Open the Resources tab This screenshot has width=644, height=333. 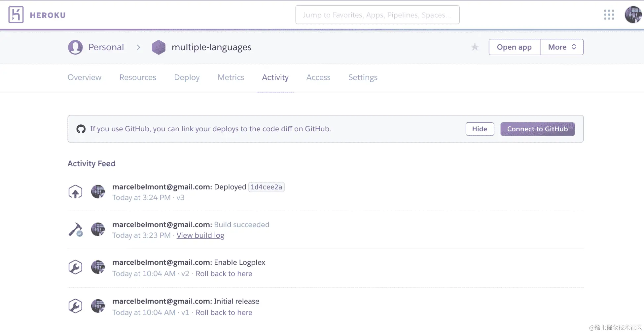138,77
